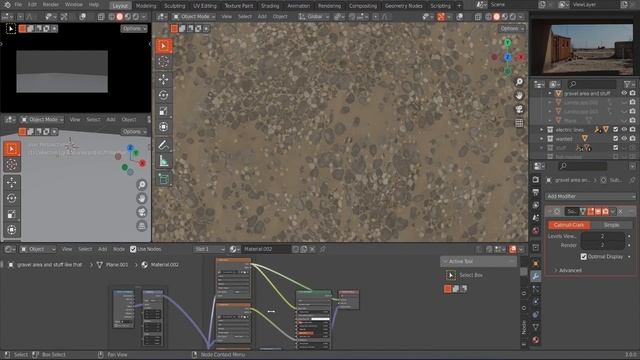
Task: Hide wanted collection with eye icon
Action: click(x=624, y=138)
